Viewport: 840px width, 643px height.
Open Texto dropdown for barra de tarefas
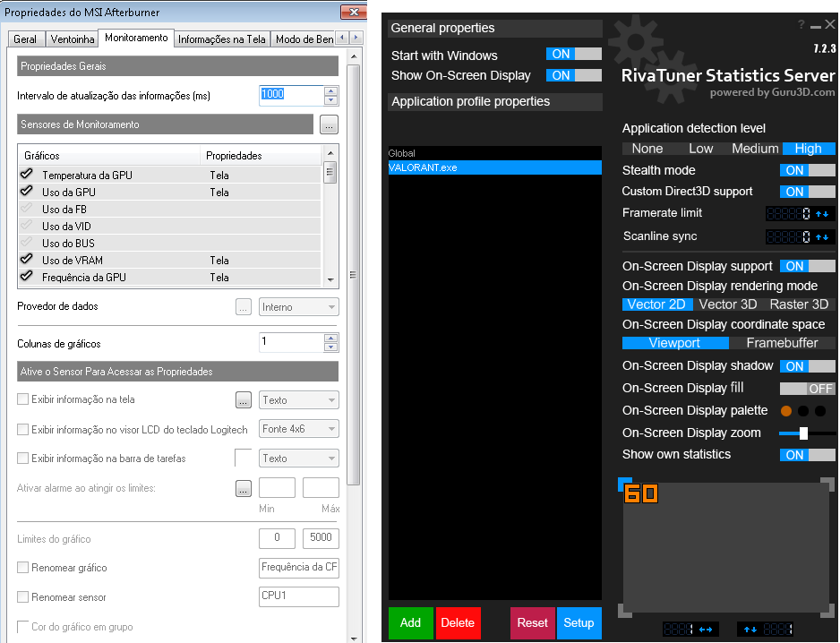click(x=299, y=459)
